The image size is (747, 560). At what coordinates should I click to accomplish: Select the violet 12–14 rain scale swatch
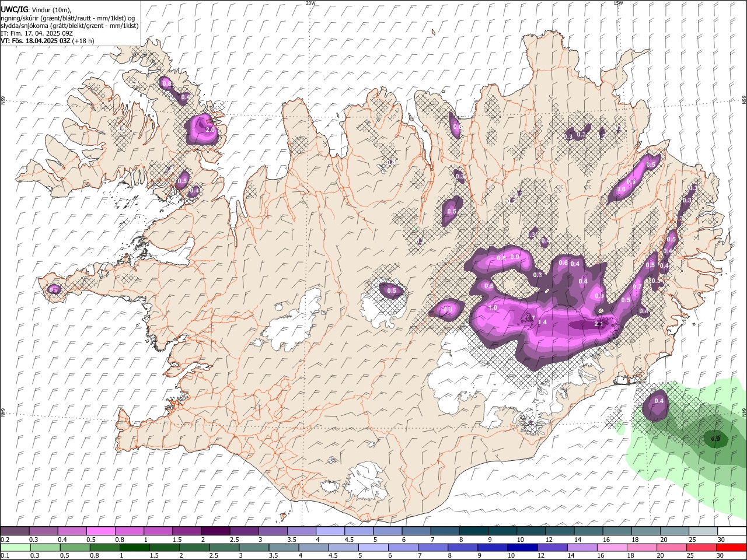coord(553,547)
